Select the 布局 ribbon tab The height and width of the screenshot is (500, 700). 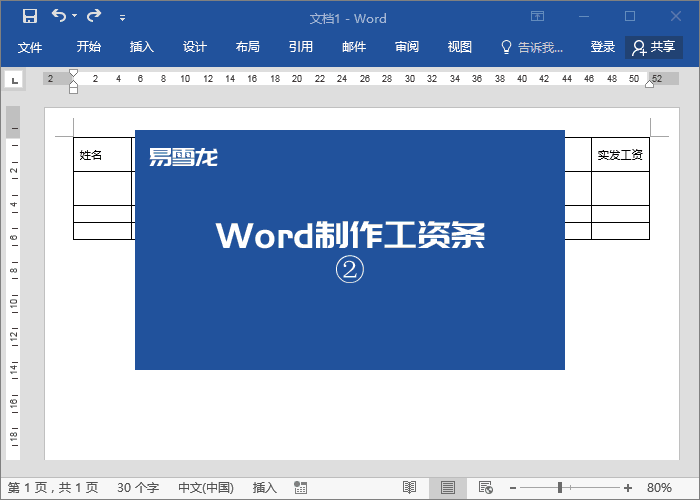[248, 47]
